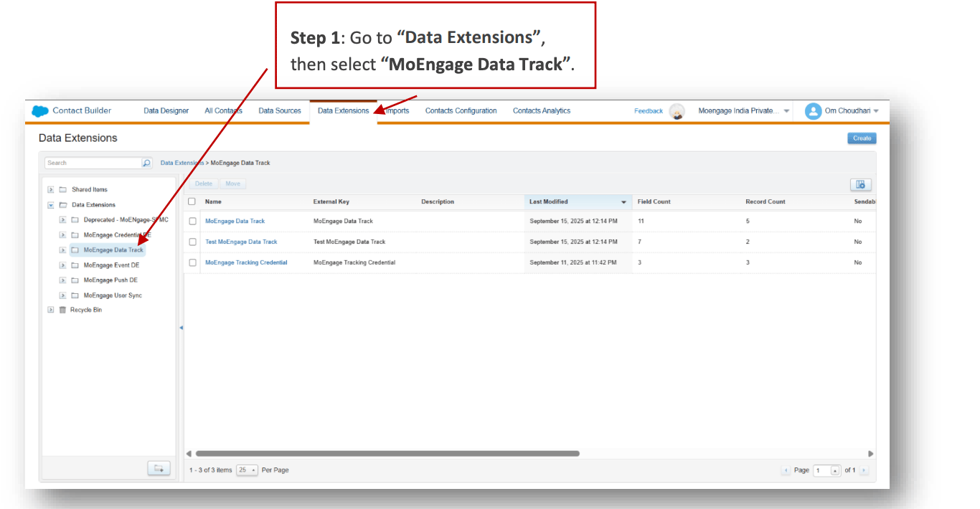Click the Salesforce cloud logo
The height and width of the screenshot is (509, 980).
click(x=40, y=111)
